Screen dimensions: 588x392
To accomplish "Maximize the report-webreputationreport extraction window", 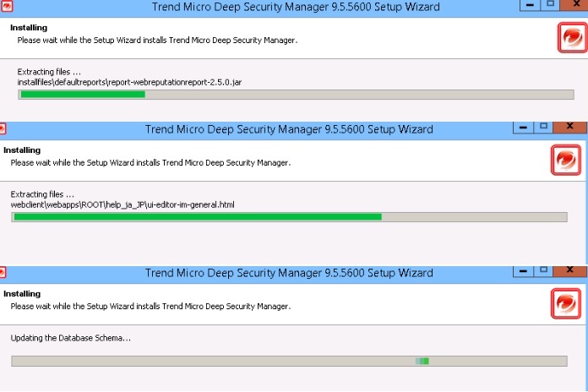I will tap(551, 5).
